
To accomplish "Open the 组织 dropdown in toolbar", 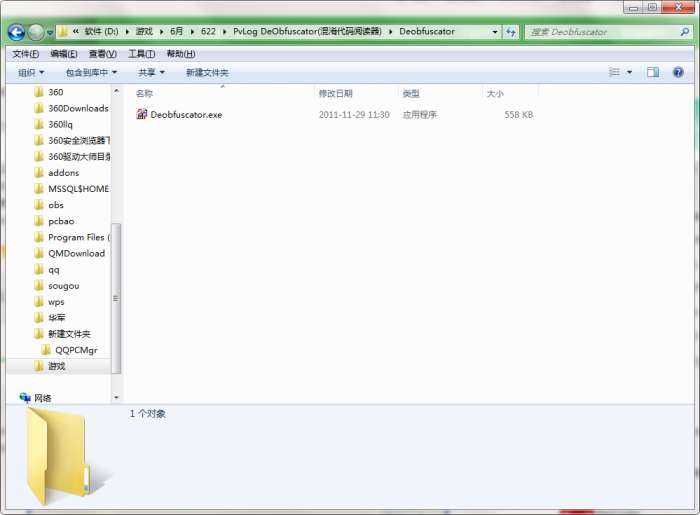I will click(x=31, y=72).
